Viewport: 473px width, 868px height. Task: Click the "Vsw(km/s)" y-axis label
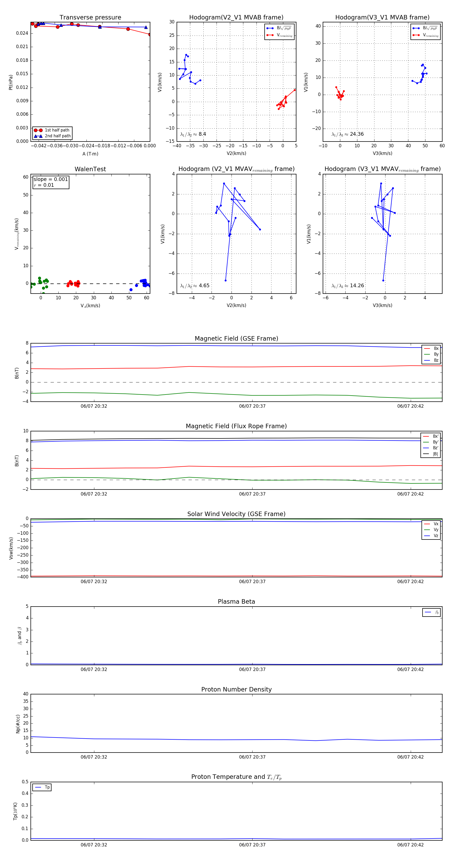[x=11, y=548]
